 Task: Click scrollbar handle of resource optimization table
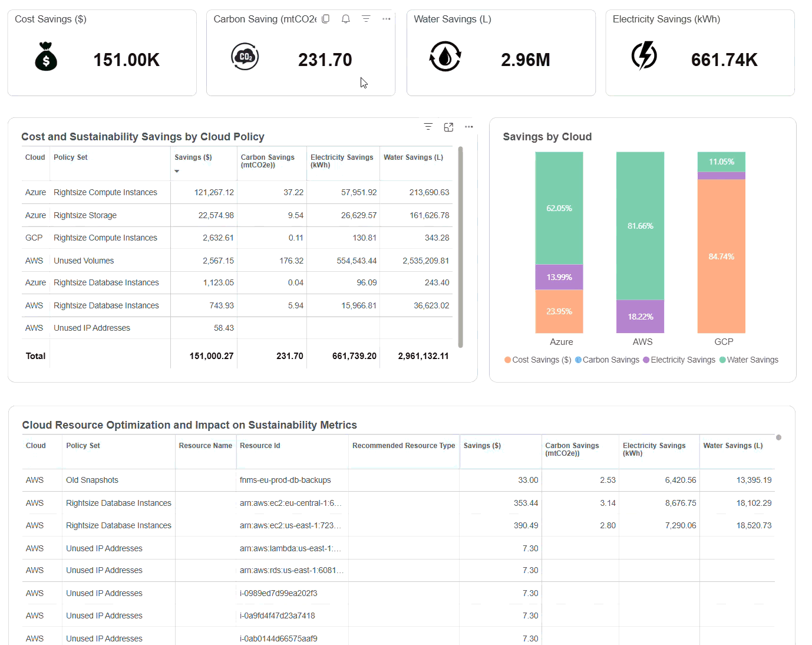click(x=778, y=437)
